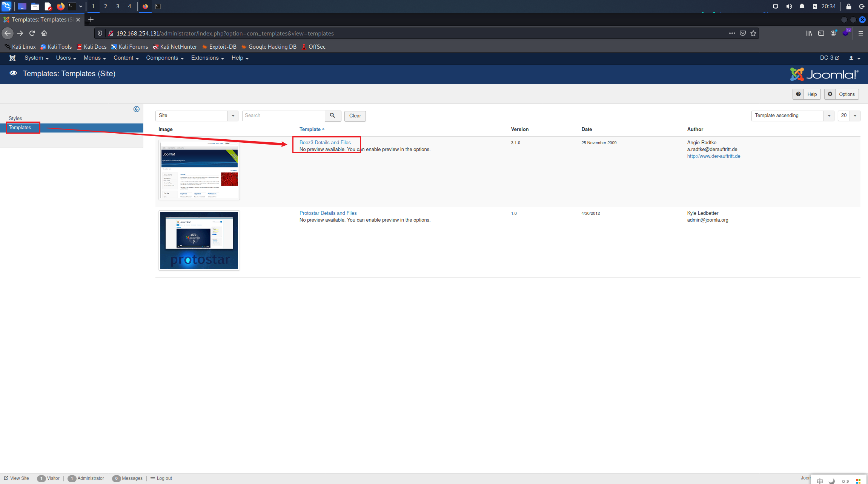The width and height of the screenshot is (868, 484).
Task: Open the Menus dropdown
Action: click(x=95, y=58)
